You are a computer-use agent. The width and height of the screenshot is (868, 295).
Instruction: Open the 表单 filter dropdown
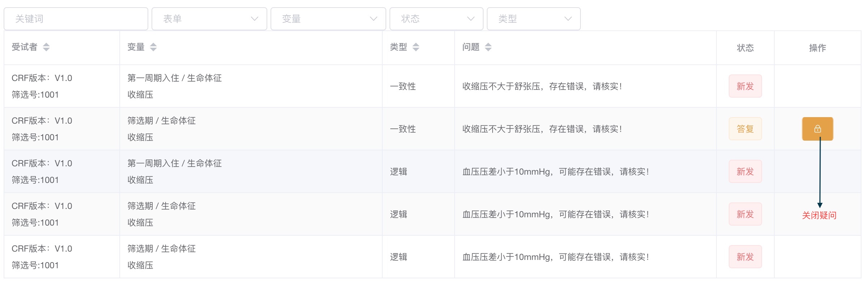coord(209,18)
